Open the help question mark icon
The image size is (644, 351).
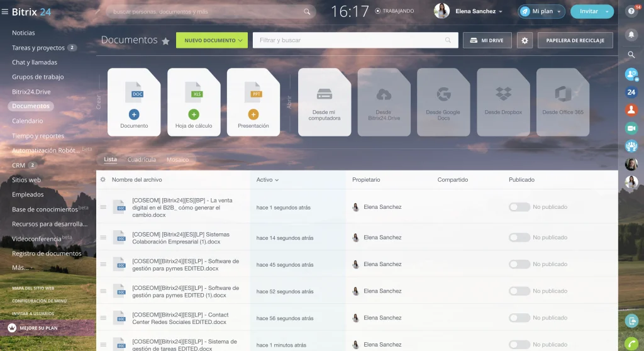[631, 11]
